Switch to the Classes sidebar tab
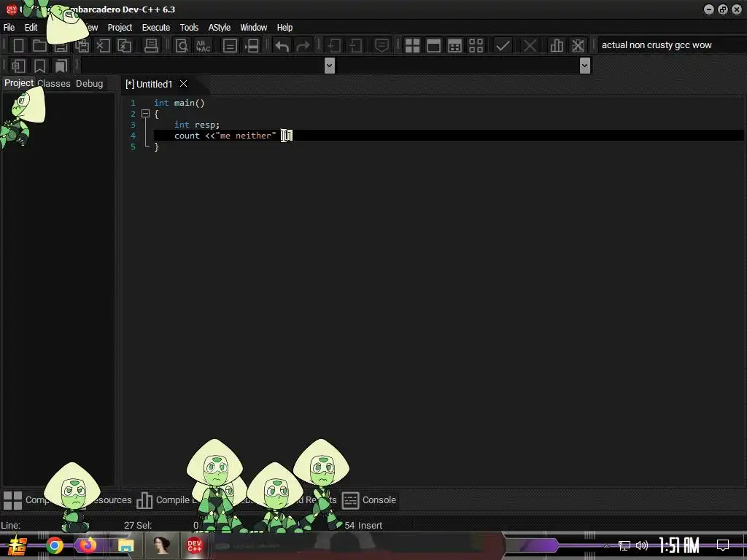This screenshot has height=560, width=747. click(54, 83)
